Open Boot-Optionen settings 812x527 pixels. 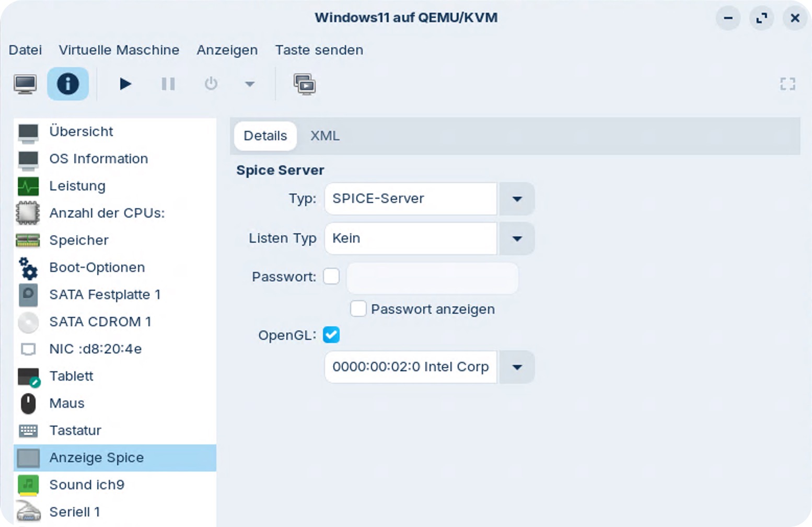coord(97,267)
